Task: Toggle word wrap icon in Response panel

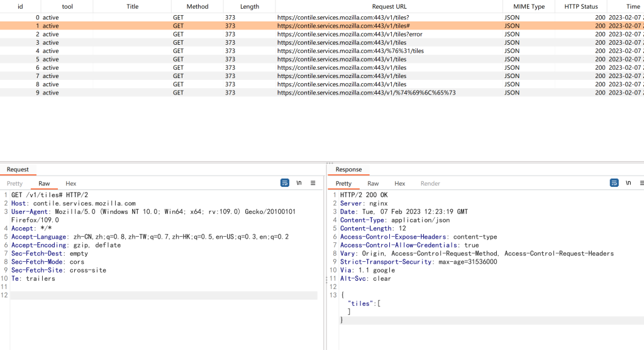Action: click(614, 183)
